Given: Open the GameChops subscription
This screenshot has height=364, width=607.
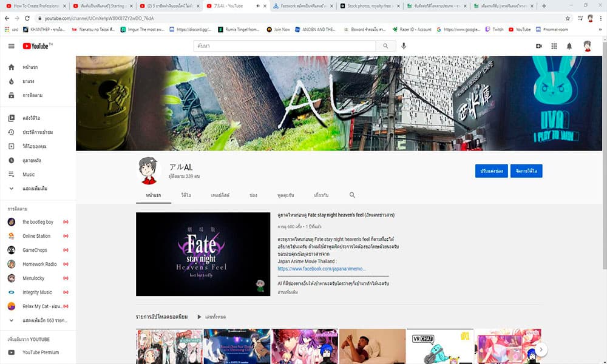Looking at the screenshot, I should (38, 251).
